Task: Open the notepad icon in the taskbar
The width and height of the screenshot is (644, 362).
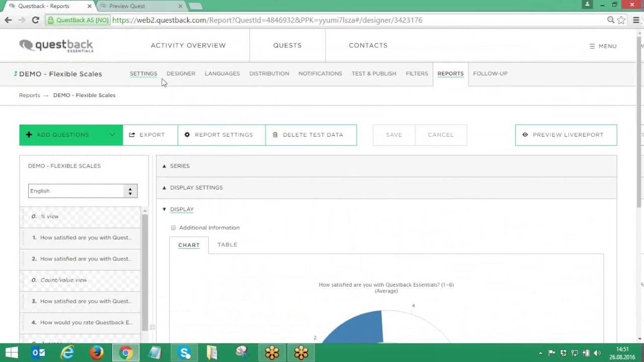Action: pos(154,352)
